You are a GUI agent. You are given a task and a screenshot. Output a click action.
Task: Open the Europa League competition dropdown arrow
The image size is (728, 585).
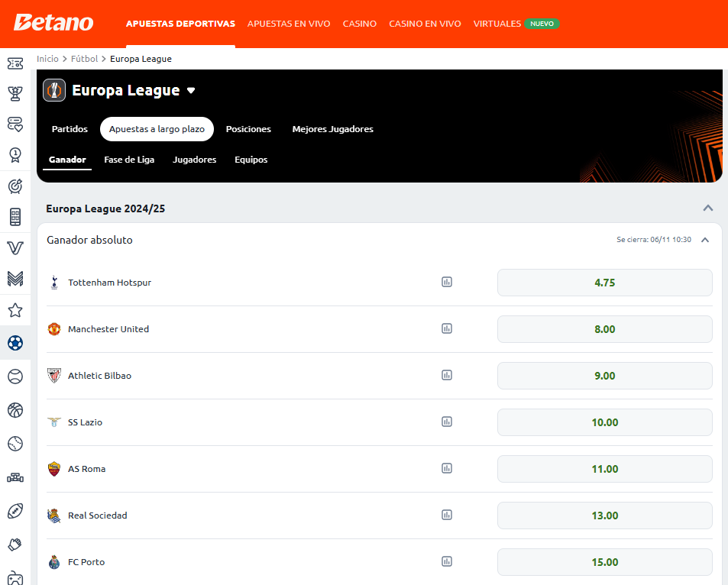[x=191, y=91]
